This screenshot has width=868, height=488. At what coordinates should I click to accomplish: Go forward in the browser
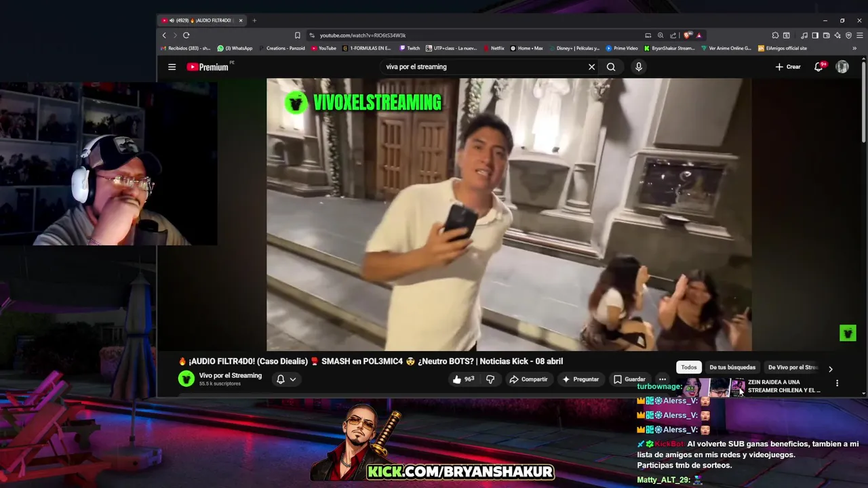click(175, 35)
